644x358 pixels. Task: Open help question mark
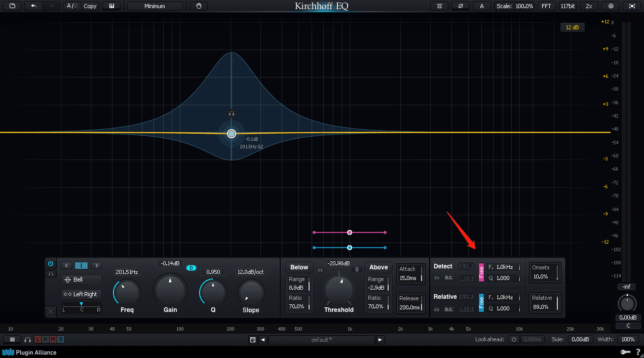638,352
